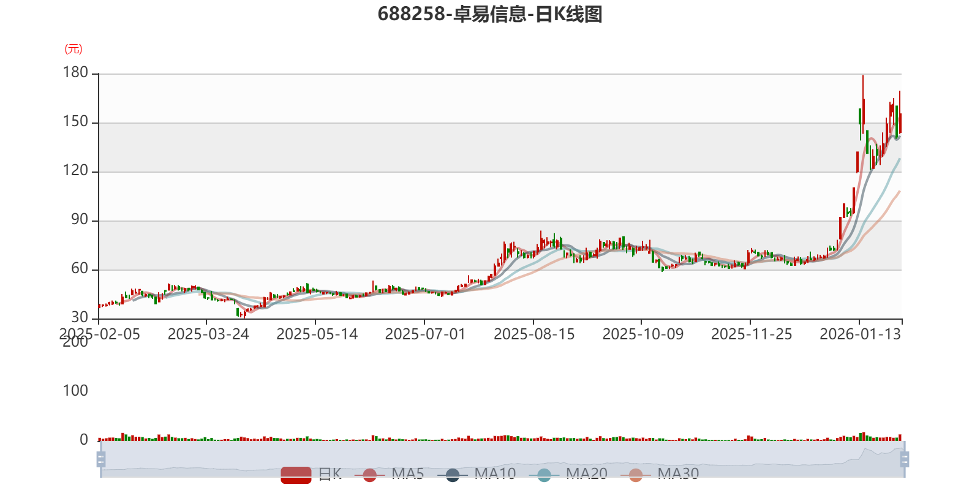Click the 2025-10-09 date label
The image size is (980, 490).
click(643, 334)
